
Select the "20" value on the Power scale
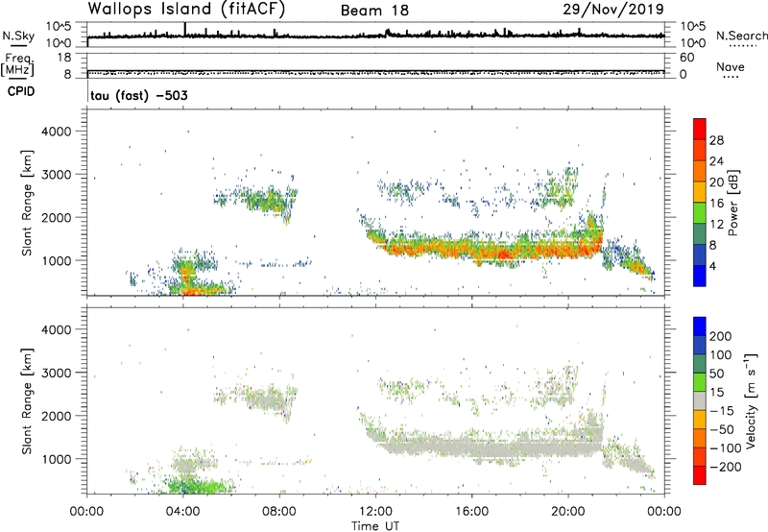tap(716, 182)
